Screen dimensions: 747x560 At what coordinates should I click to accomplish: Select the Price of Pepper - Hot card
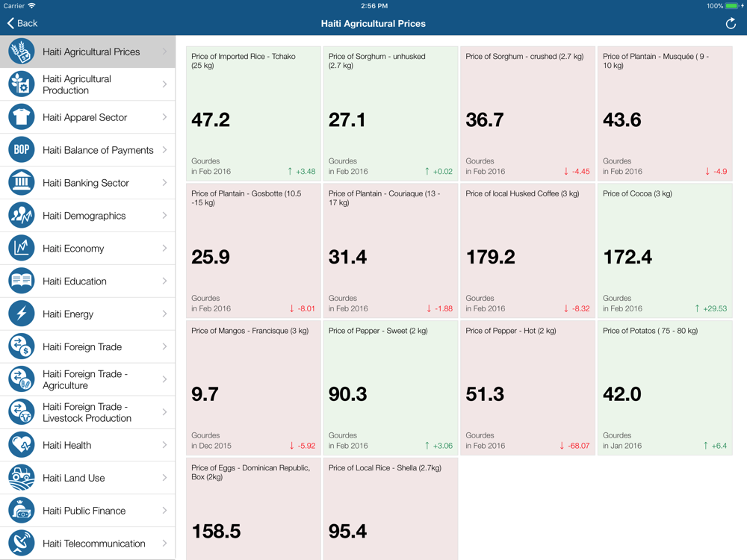(527, 388)
